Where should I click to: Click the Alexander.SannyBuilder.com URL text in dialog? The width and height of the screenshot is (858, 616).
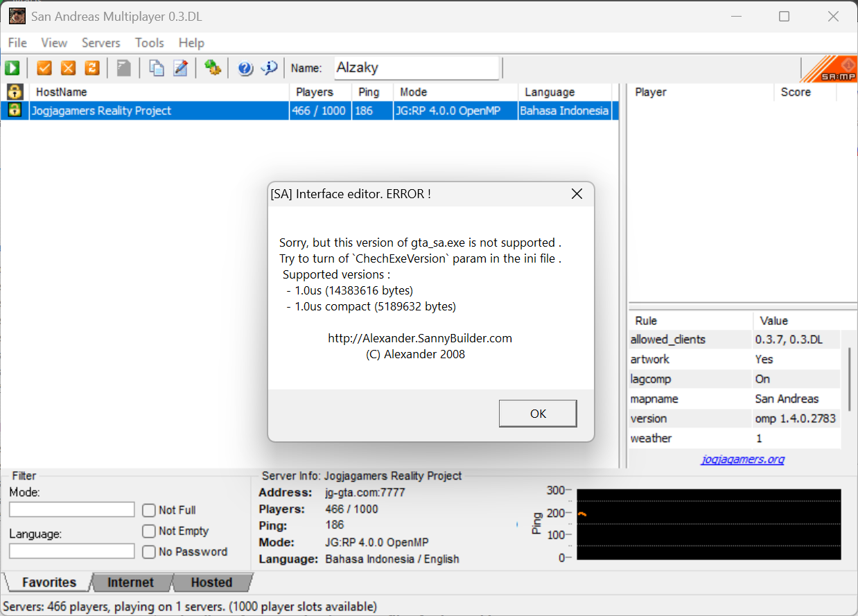click(x=420, y=339)
